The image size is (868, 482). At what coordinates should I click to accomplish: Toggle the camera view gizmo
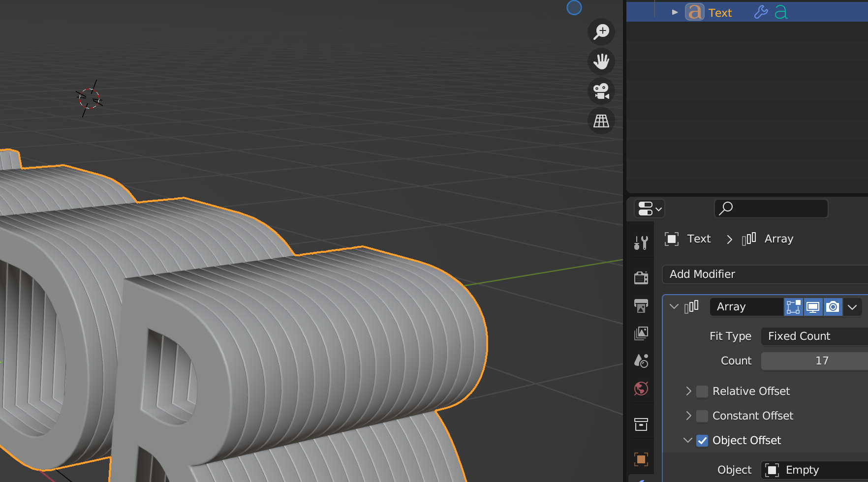tap(601, 91)
